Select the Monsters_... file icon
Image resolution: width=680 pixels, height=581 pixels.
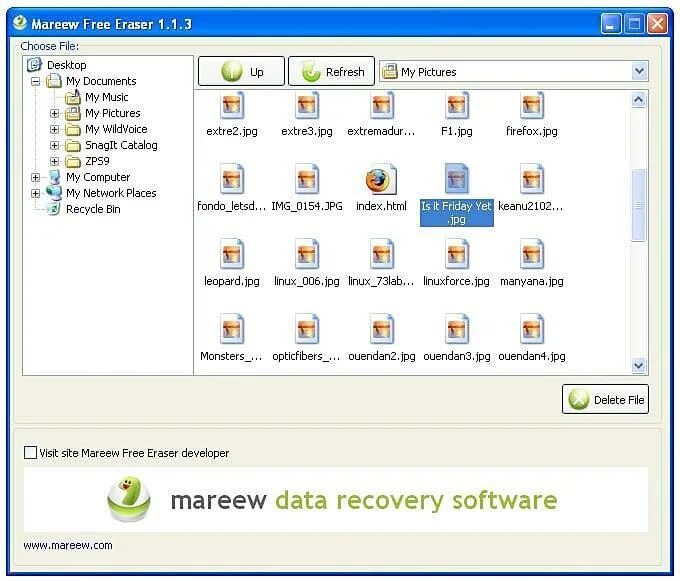point(232,329)
